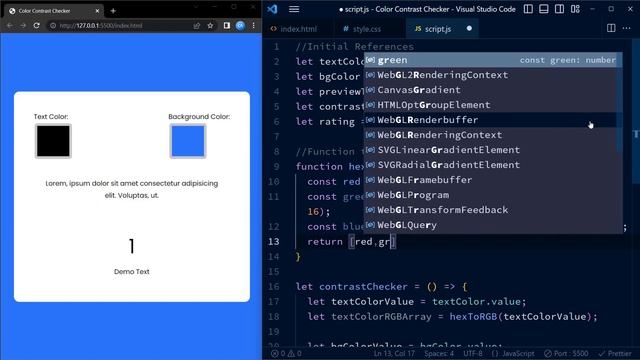This screenshot has width=640, height=360.
Task: Open the black Text Color picker
Action: 53,141
